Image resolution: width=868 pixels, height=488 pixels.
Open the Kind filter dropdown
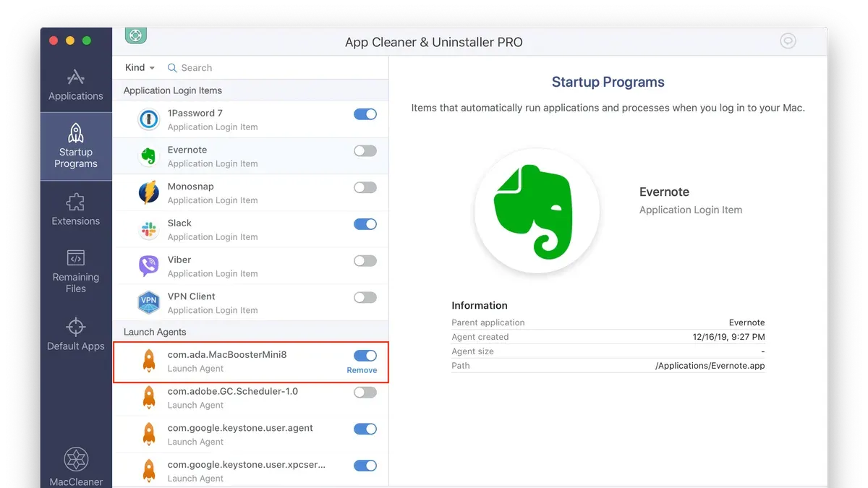(x=140, y=67)
